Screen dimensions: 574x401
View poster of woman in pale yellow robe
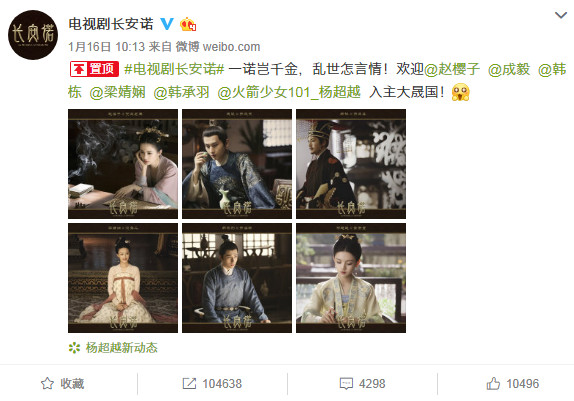click(351, 278)
